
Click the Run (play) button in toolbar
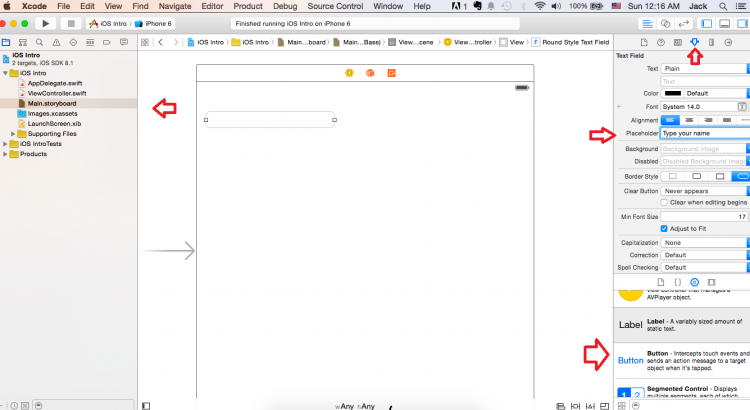(x=44, y=22)
